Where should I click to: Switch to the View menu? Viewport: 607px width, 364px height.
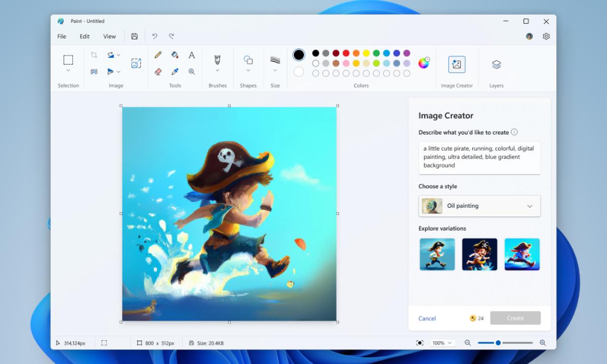pyautogui.click(x=109, y=36)
